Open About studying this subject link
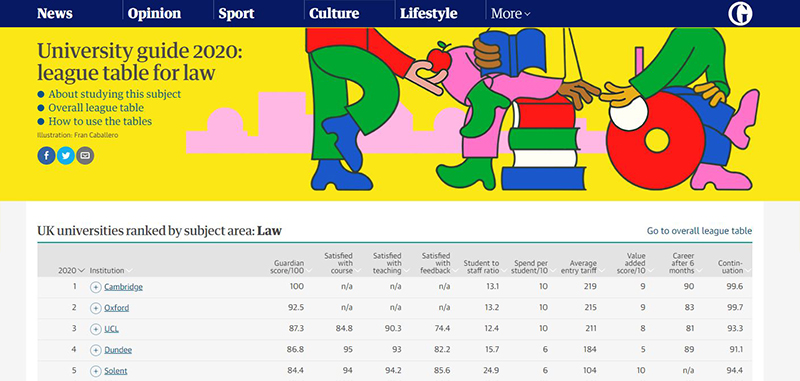The image size is (800, 381). point(115,94)
